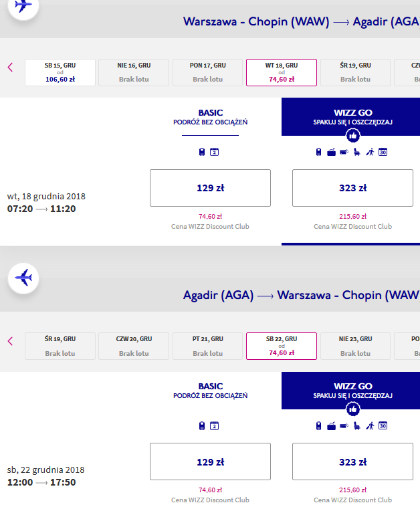Screen dimensions: 420x511
Task: Select return date PT 21, GRU
Action: tap(207, 346)
